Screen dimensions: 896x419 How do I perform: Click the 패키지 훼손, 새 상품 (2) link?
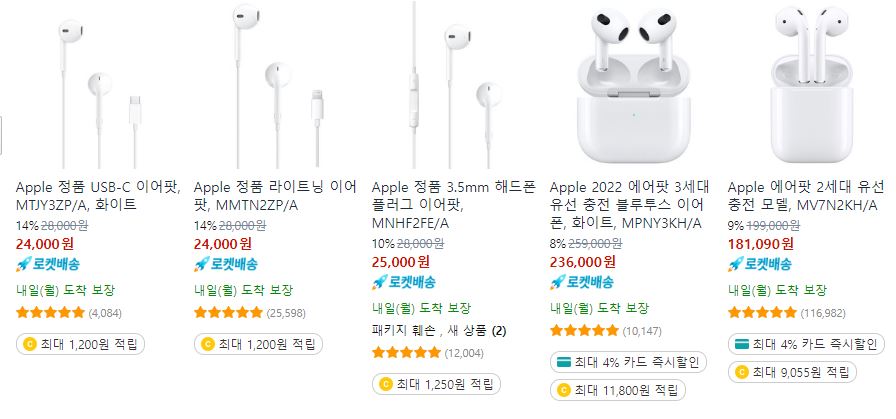[439, 330]
